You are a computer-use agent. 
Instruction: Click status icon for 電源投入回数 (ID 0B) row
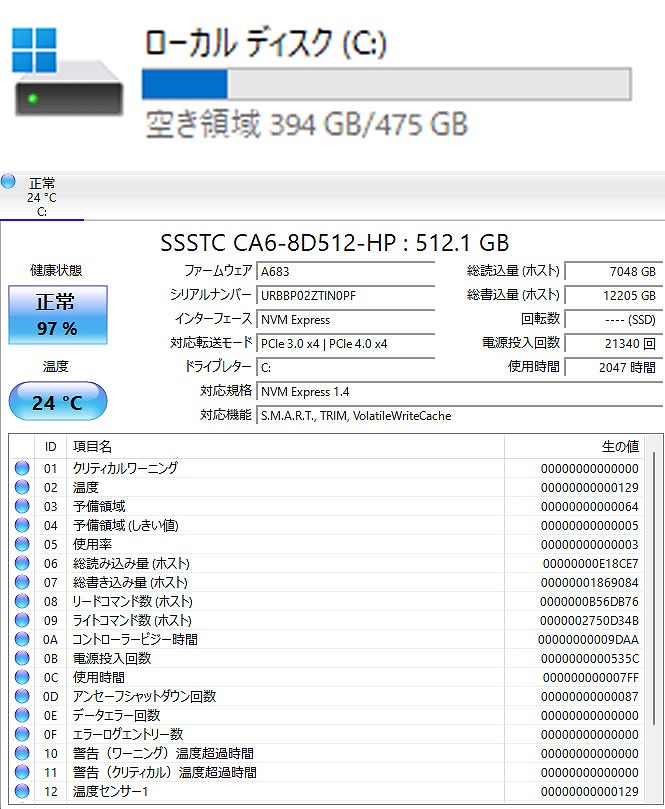pyautogui.click(x=22, y=658)
